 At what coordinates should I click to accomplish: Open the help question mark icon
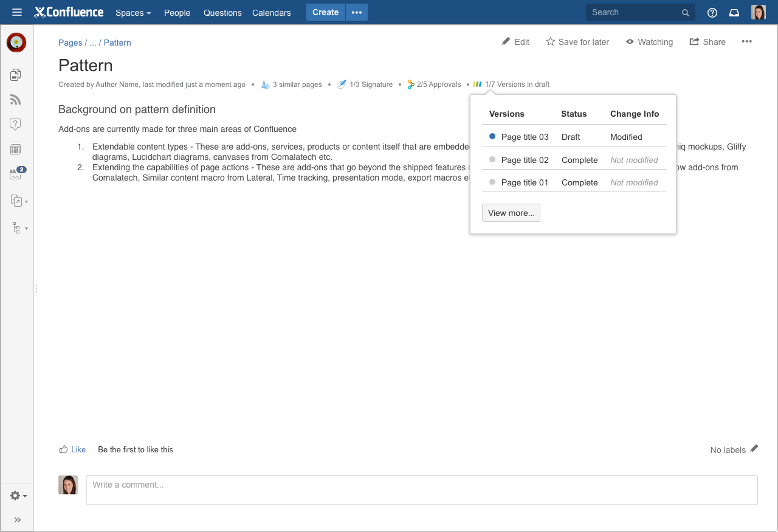tap(712, 13)
